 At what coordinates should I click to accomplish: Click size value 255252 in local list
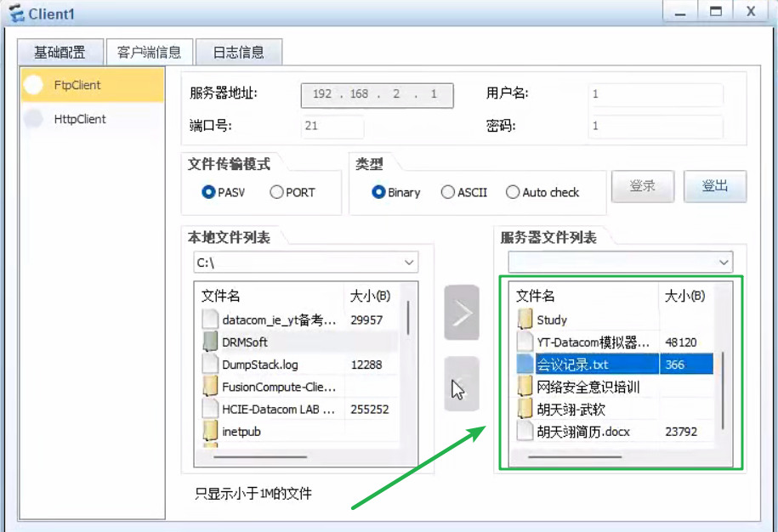coord(370,409)
